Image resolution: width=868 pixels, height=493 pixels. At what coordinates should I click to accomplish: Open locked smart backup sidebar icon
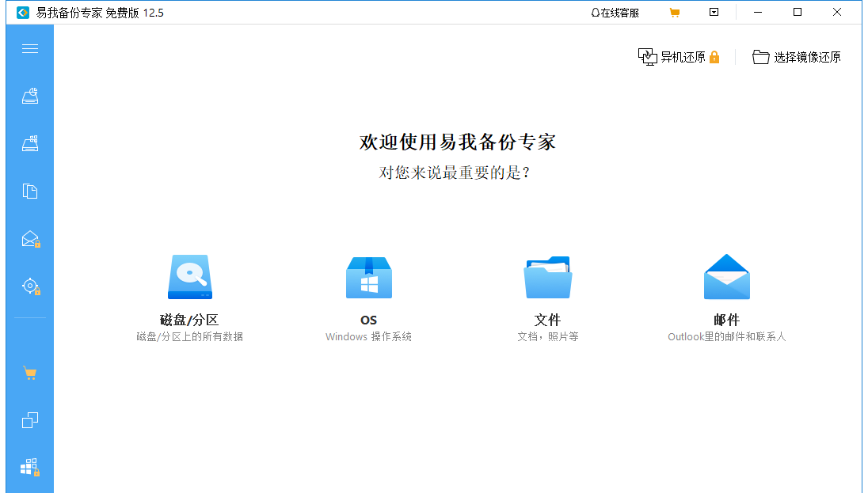[30, 286]
